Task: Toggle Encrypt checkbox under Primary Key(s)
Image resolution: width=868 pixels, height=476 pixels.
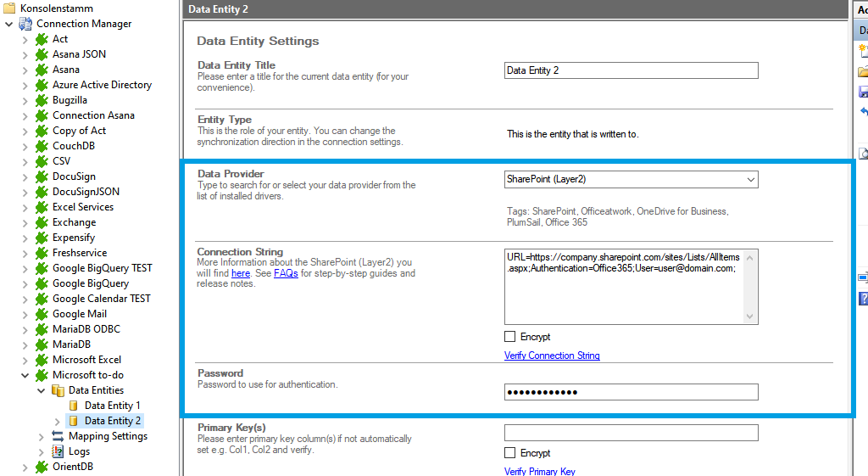Action: (x=510, y=453)
